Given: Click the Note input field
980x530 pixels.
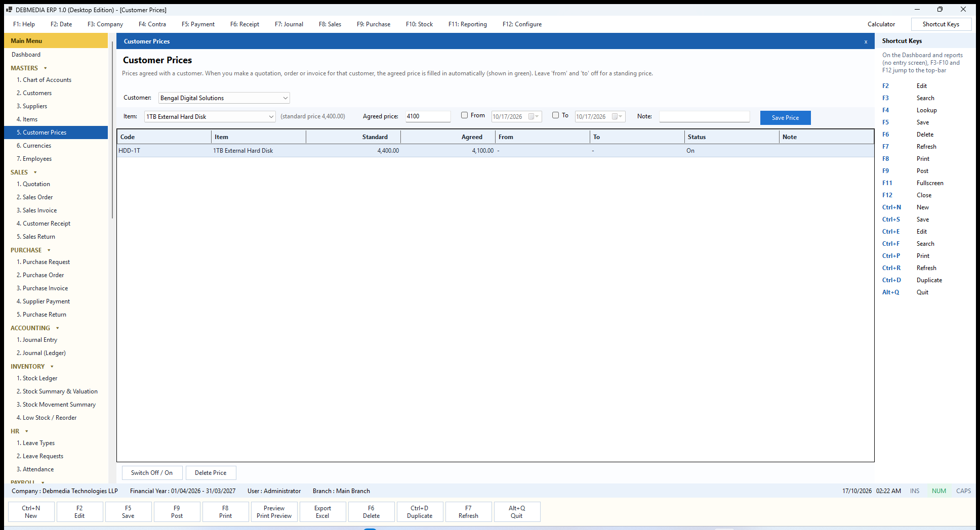Looking at the screenshot, I should pyautogui.click(x=704, y=116).
